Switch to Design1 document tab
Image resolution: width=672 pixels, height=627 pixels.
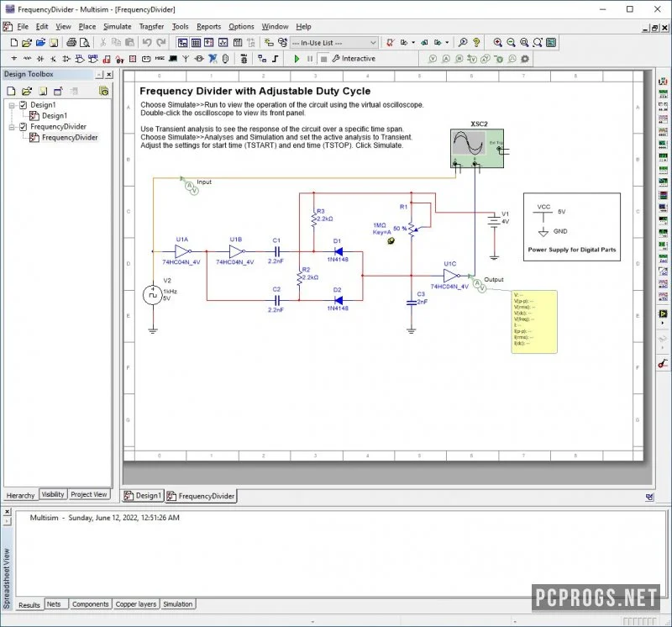coord(143,496)
